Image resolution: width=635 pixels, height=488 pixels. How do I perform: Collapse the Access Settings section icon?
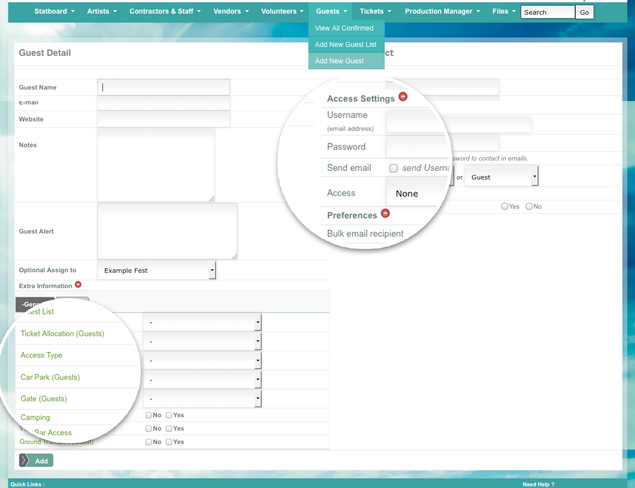click(403, 97)
